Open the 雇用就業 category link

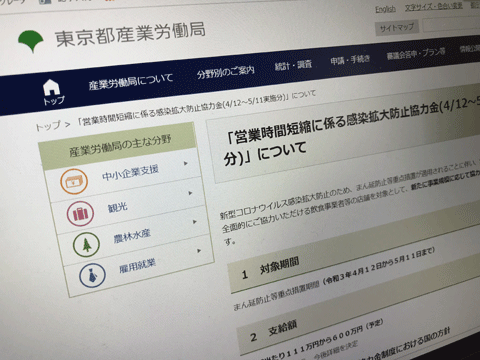point(138,265)
